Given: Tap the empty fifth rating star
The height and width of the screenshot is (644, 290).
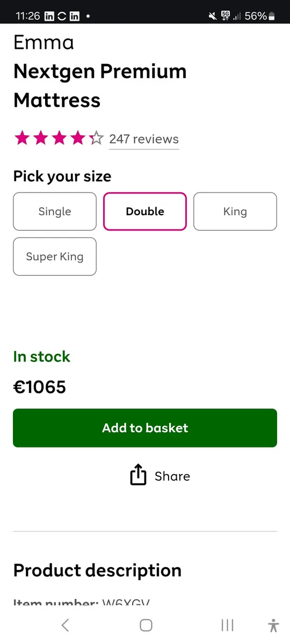Looking at the screenshot, I should tap(96, 138).
